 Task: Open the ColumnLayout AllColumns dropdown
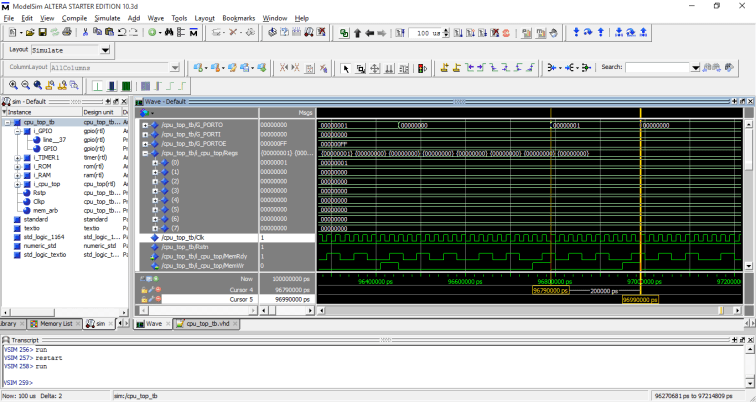point(175,67)
